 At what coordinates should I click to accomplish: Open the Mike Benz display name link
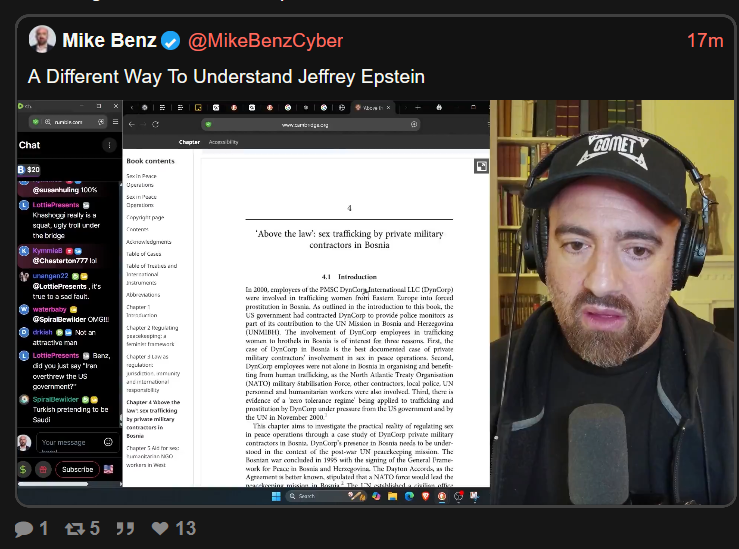109,41
